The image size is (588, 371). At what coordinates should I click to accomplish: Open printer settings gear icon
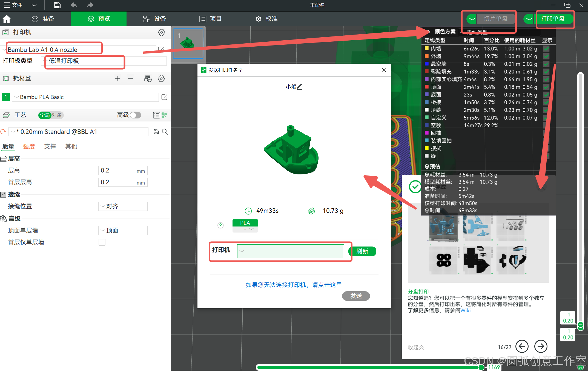pyautogui.click(x=161, y=32)
